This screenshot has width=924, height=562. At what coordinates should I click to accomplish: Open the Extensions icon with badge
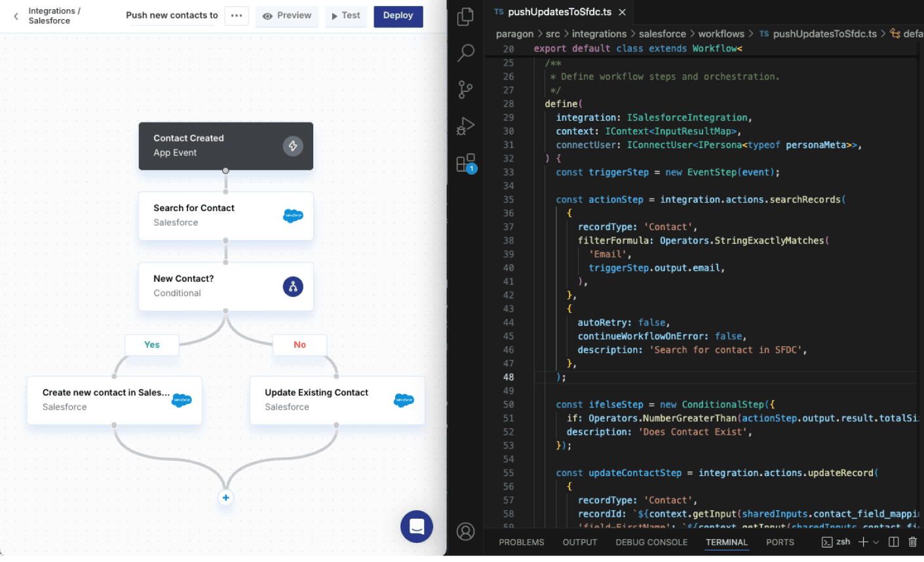466,163
